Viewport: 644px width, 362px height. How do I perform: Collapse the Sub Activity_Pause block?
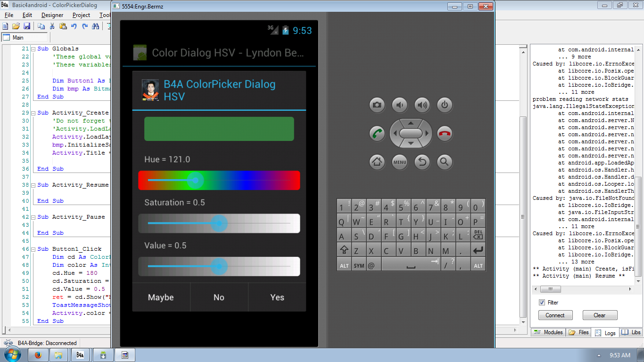(33, 217)
